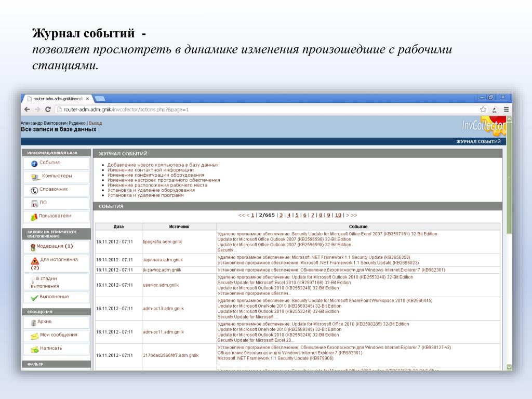Viewport: 532px width, 399px height.
Task: Open Пользователи in the sidebar
Action: click(55, 216)
